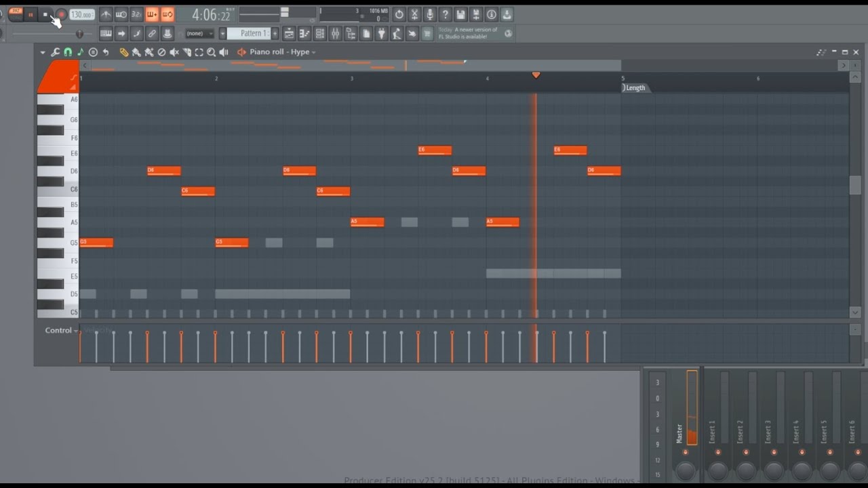Screen dimensions: 868x488
Task: Open the piano roll view icon
Action: coord(304,33)
